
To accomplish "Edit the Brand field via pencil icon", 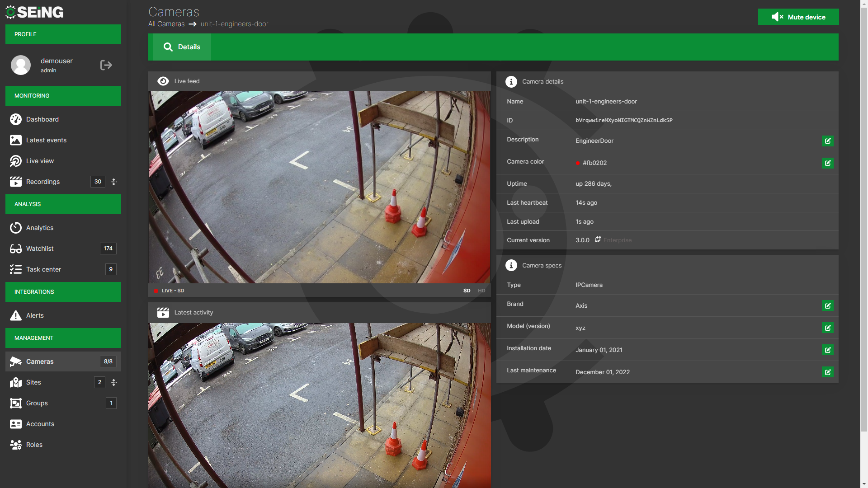I will click(x=827, y=306).
